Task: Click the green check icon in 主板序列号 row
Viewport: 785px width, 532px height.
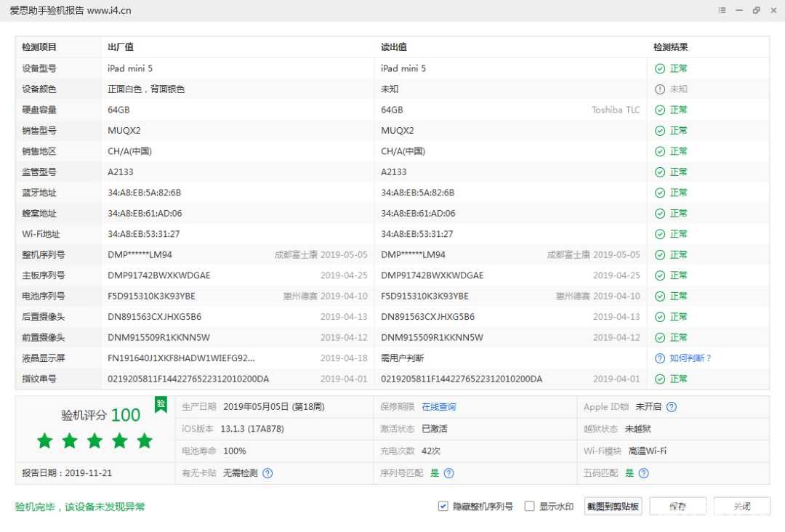Action: (660, 275)
